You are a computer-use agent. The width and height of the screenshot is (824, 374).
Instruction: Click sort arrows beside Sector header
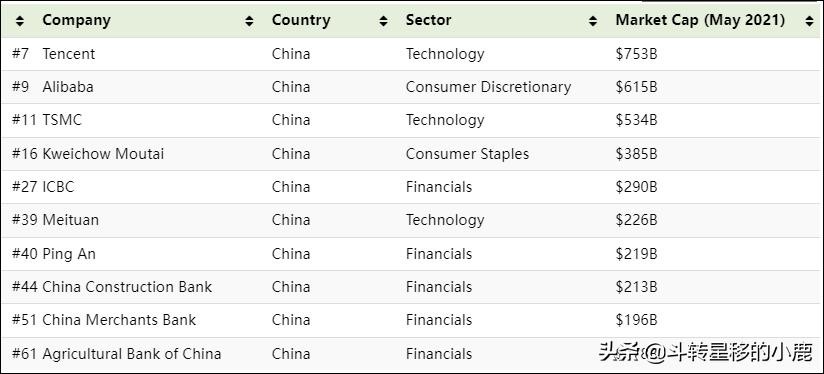point(593,21)
